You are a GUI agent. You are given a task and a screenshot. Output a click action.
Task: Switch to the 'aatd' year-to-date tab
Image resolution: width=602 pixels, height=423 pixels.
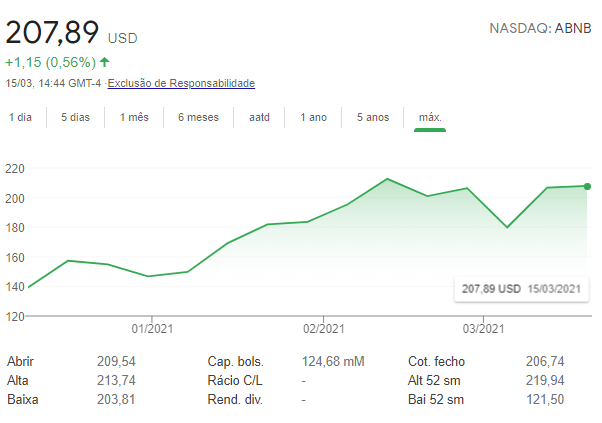pos(259,118)
